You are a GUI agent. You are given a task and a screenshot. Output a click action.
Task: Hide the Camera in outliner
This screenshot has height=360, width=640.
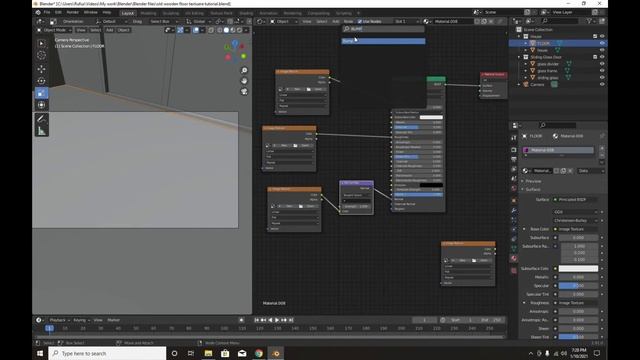point(602,84)
